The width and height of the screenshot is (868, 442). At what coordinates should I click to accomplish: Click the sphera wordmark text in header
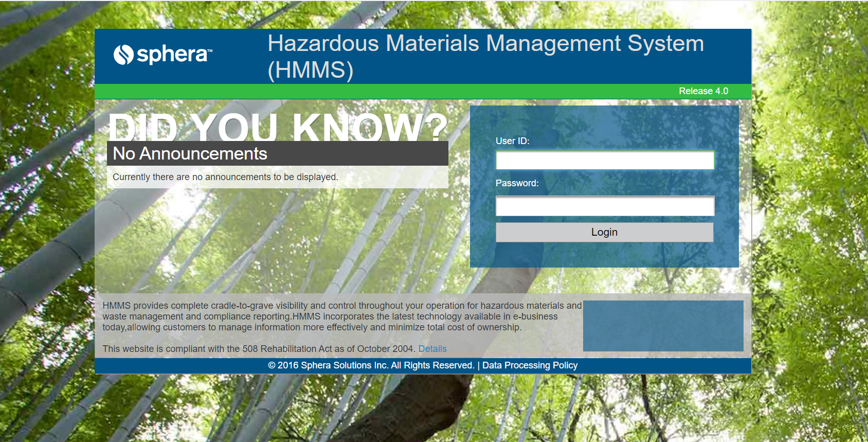172,55
